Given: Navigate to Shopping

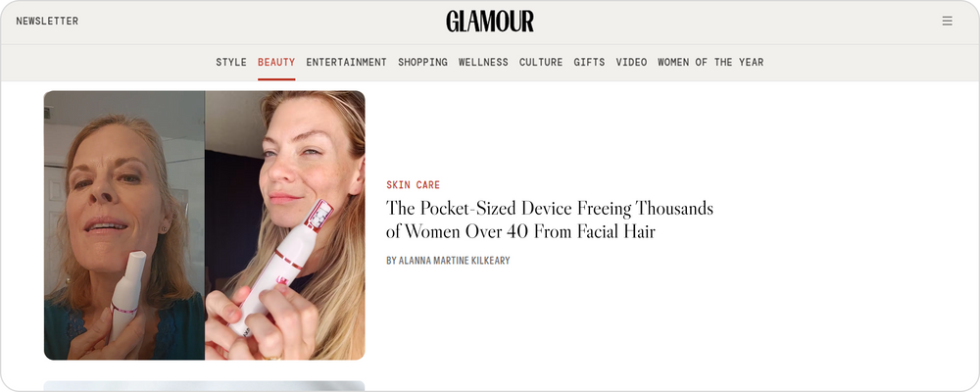Looking at the screenshot, I should pos(422,62).
